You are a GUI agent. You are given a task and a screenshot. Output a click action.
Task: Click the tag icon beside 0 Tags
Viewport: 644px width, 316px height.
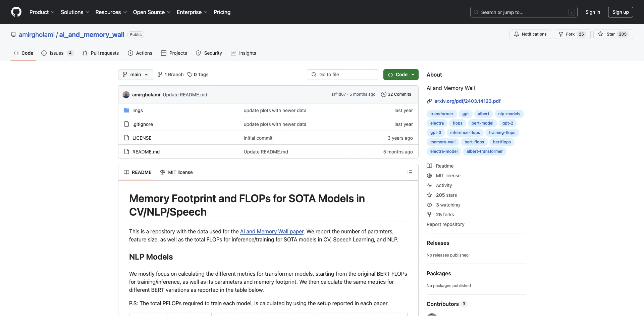(x=190, y=75)
